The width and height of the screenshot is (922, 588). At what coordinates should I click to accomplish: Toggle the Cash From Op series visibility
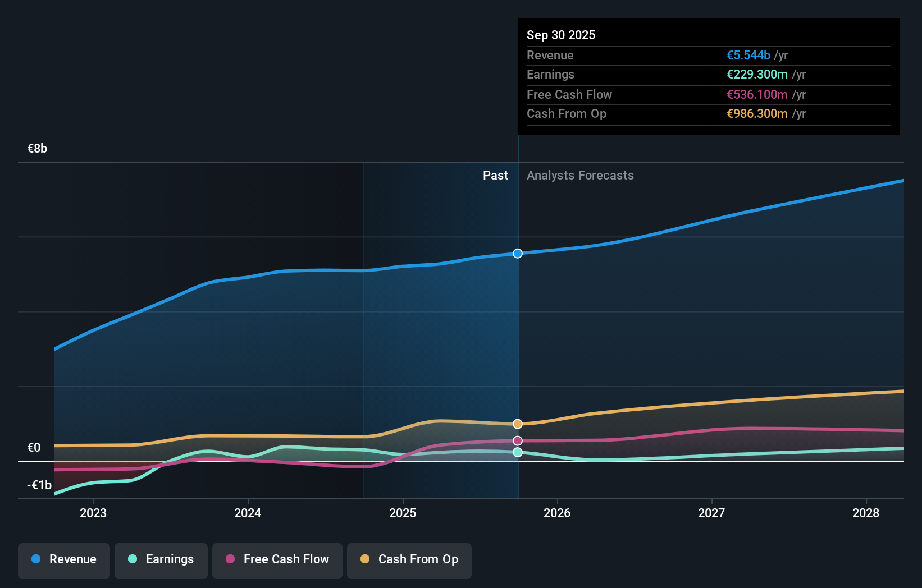click(409, 559)
